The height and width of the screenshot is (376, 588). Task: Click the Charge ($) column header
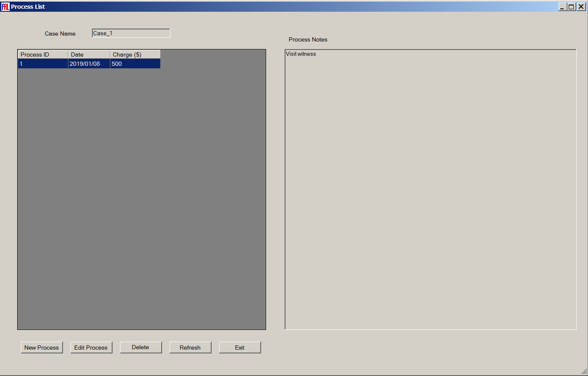[x=135, y=54]
